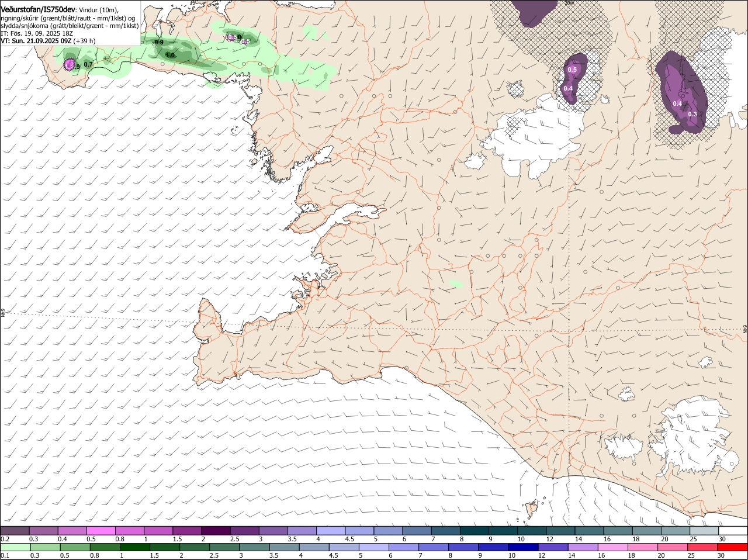Pick the snow scale swatch between 20 and 25
Image resolution: width=748 pixels, height=560 pixels.
click(x=676, y=531)
